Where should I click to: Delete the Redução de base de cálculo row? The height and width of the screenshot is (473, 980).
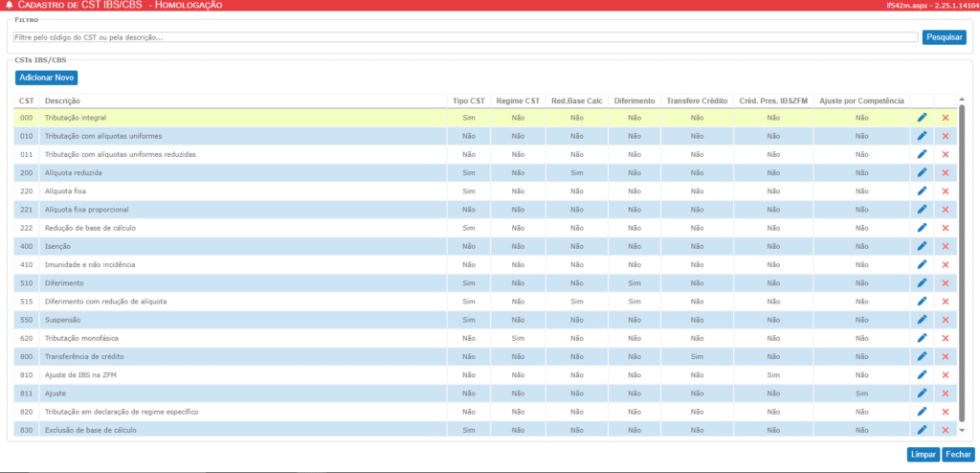(x=946, y=228)
